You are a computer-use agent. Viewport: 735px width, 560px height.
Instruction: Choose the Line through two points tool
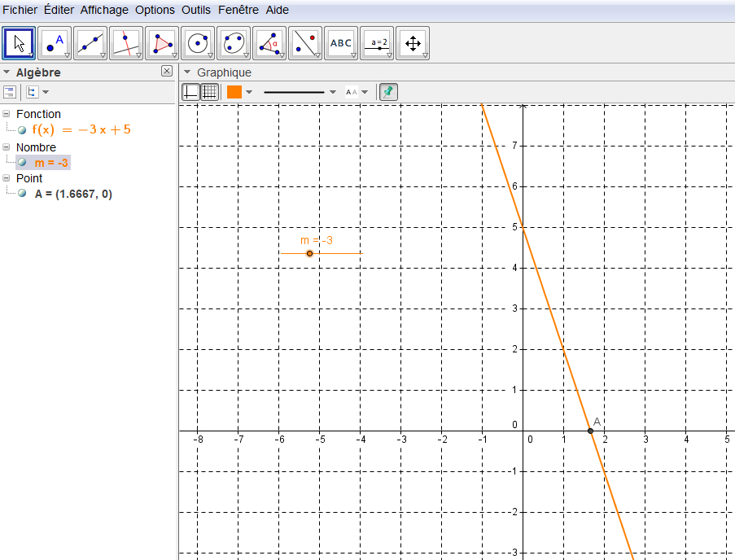coord(90,43)
